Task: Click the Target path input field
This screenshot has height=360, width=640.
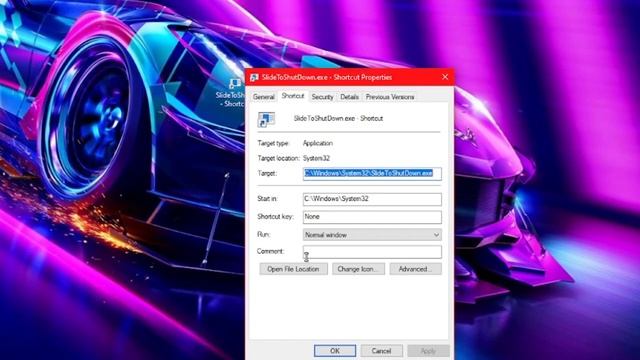Action: 372,173
